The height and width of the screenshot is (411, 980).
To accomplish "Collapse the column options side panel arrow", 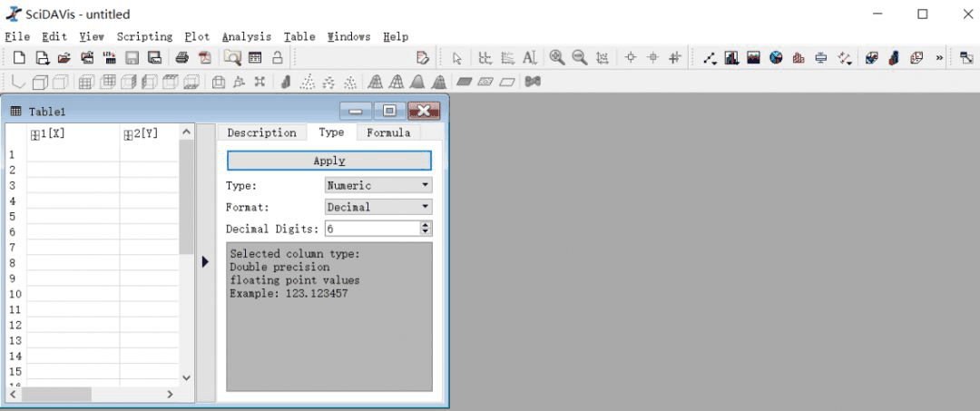I will (205, 261).
